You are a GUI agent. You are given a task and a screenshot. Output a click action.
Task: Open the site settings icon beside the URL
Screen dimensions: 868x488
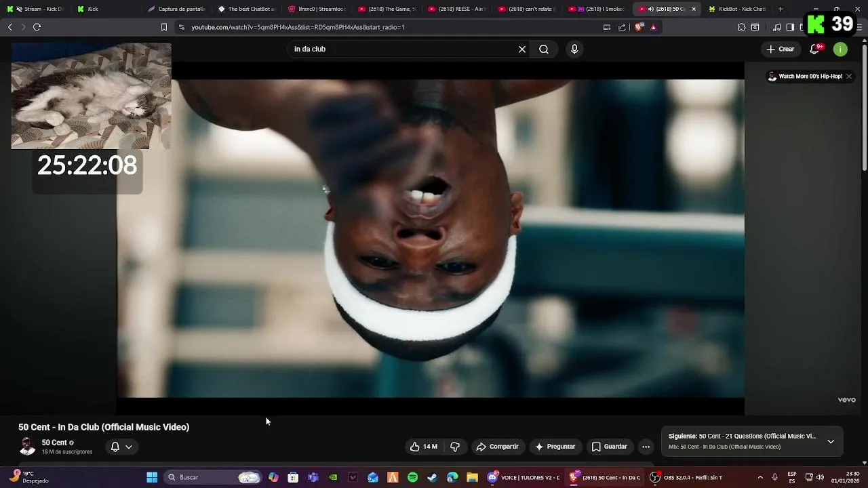(x=181, y=27)
